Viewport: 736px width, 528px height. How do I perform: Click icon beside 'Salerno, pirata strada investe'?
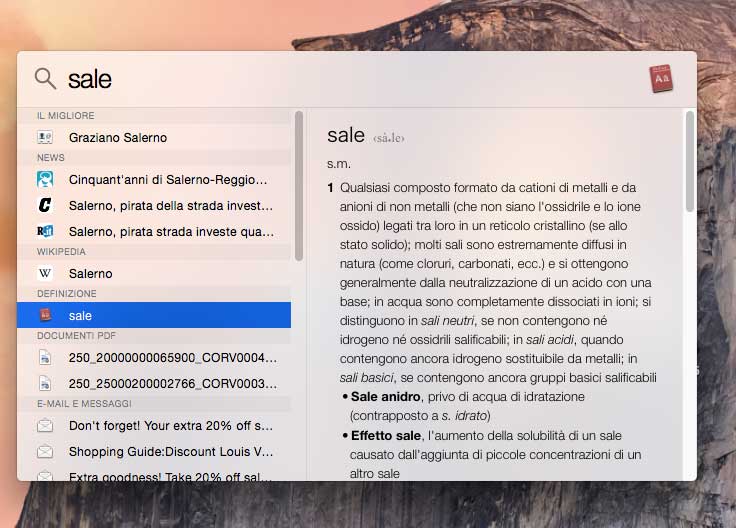tap(45, 232)
